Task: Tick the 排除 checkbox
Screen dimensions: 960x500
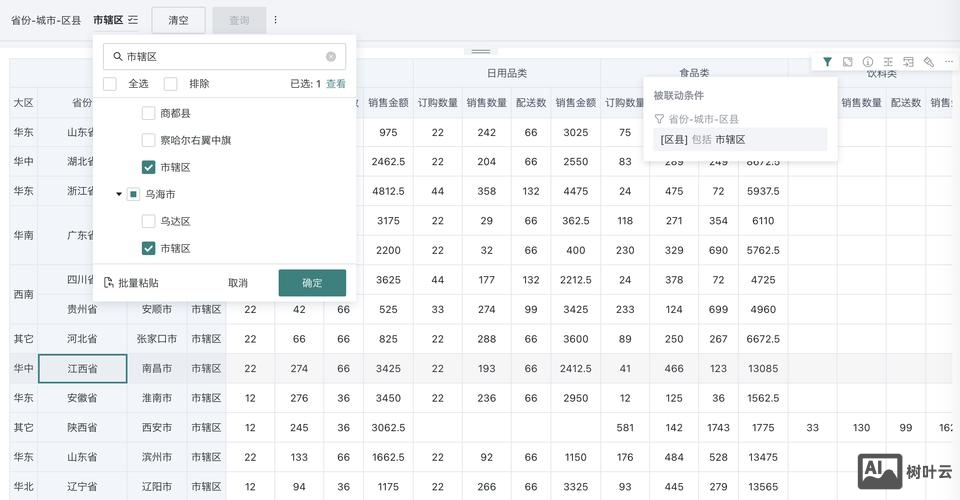Action: [171, 84]
